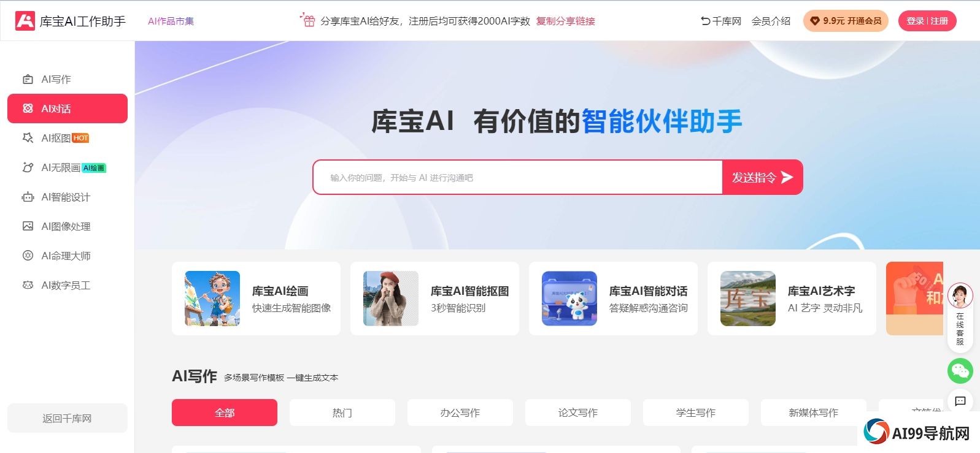Open the 库宝AI智能对话 card thumbnail

coord(569,299)
